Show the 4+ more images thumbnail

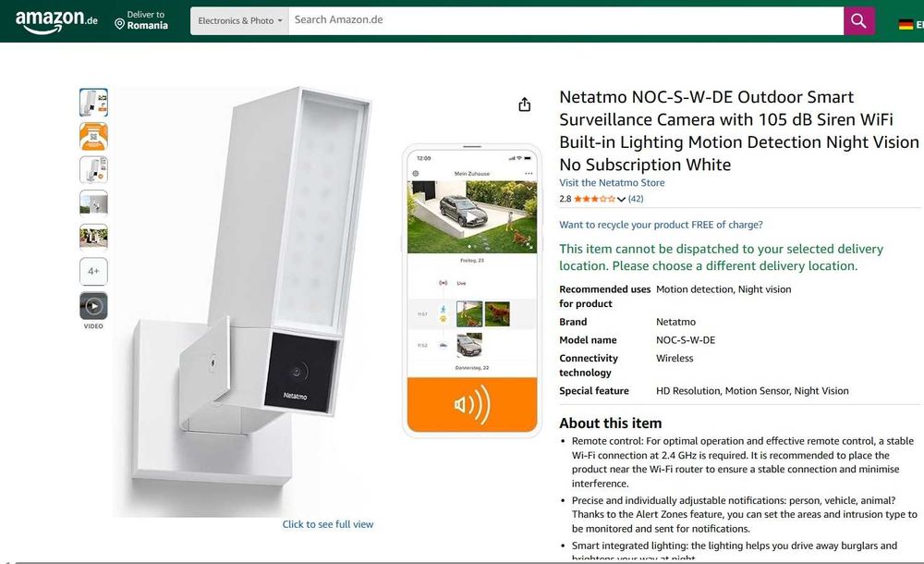[93, 272]
